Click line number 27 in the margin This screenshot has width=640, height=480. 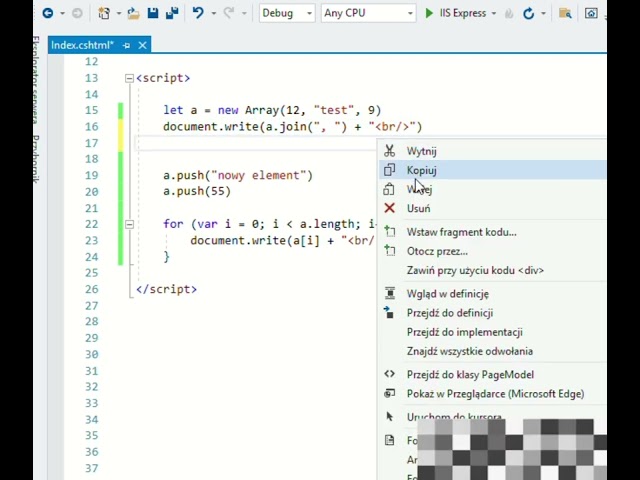pyautogui.click(x=91, y=306)
